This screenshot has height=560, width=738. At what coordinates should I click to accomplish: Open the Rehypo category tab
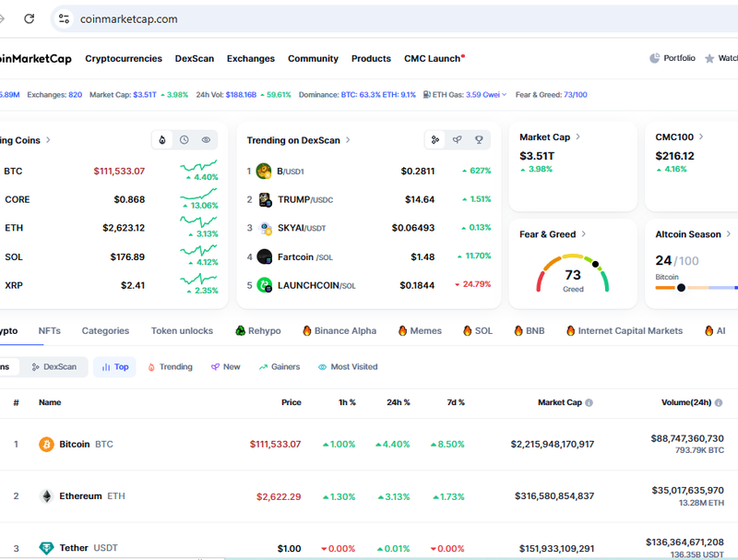tap(258, 331)
